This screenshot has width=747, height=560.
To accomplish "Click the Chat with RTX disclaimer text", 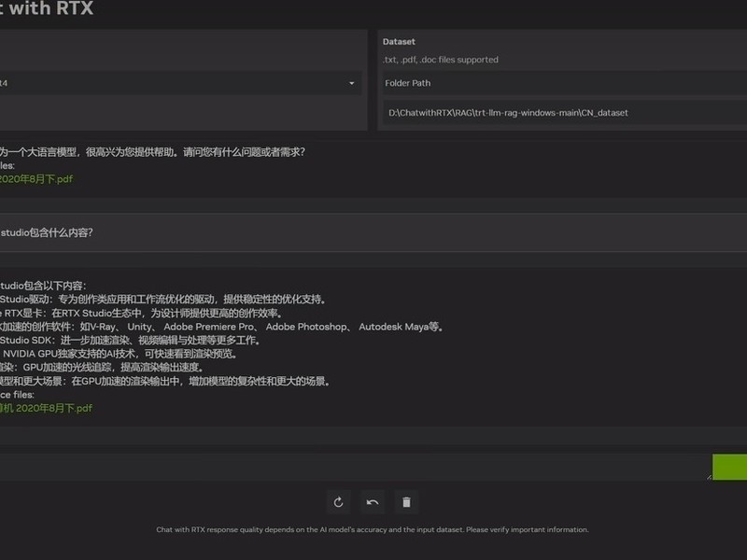I will [373, 529].
